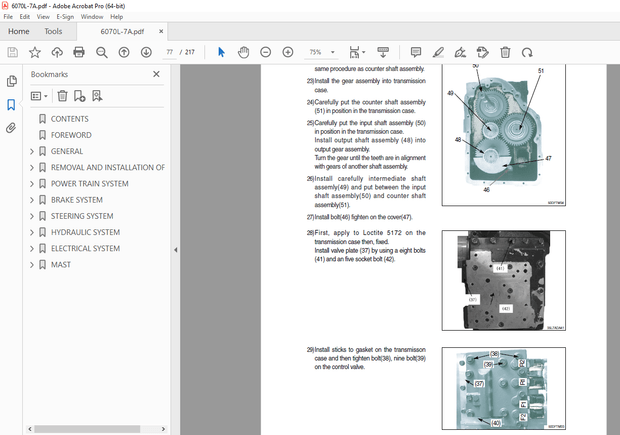620x435 pixels.
Task: Find current bookmark icon
Action: (97, 96)
